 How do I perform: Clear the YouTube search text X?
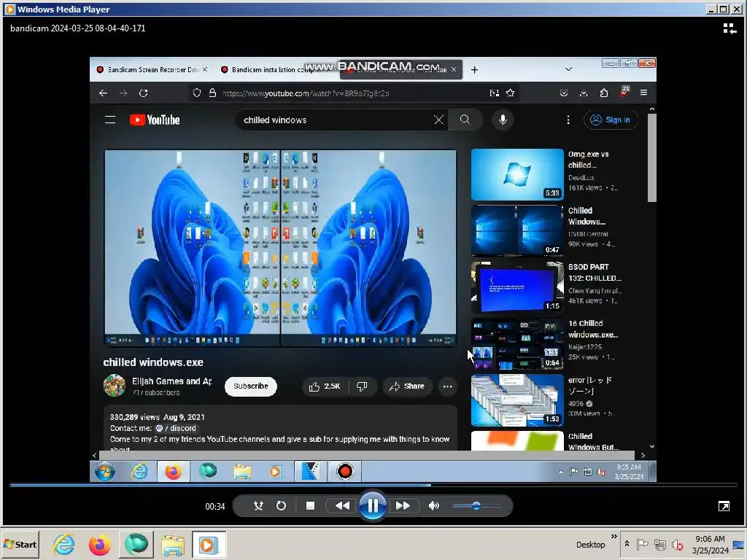(438, 120)
